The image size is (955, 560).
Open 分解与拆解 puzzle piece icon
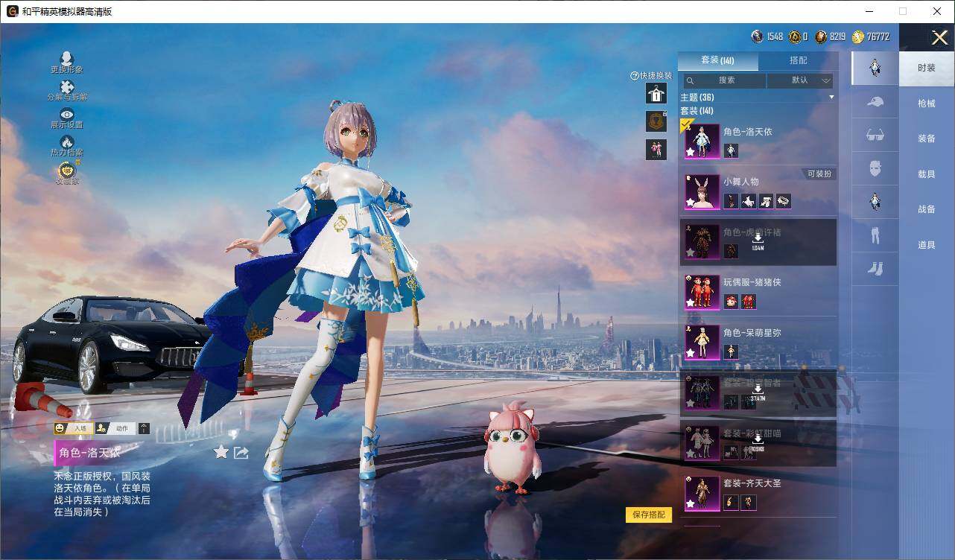pos(66,86)
